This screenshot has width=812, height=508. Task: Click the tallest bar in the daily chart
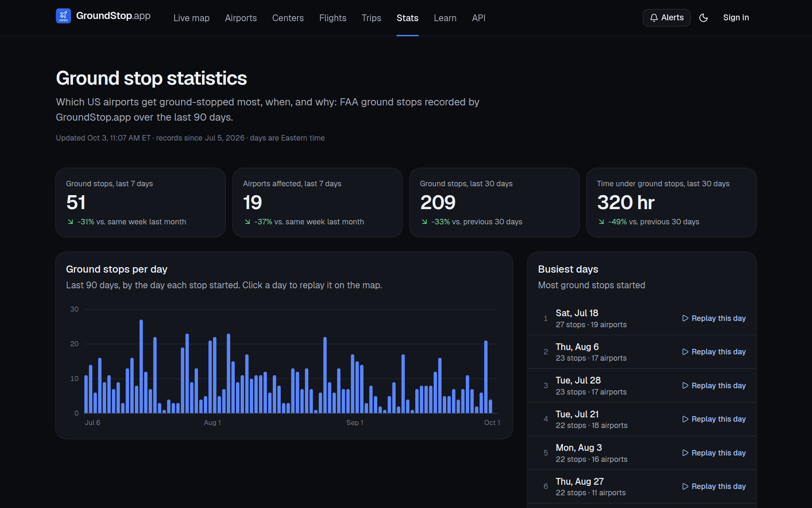(x=141, y=366)
